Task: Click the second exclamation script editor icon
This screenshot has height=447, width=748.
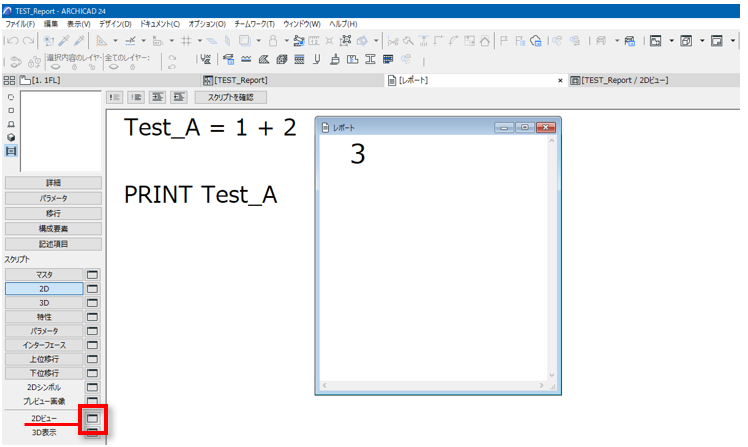Action: coord(136,97)
